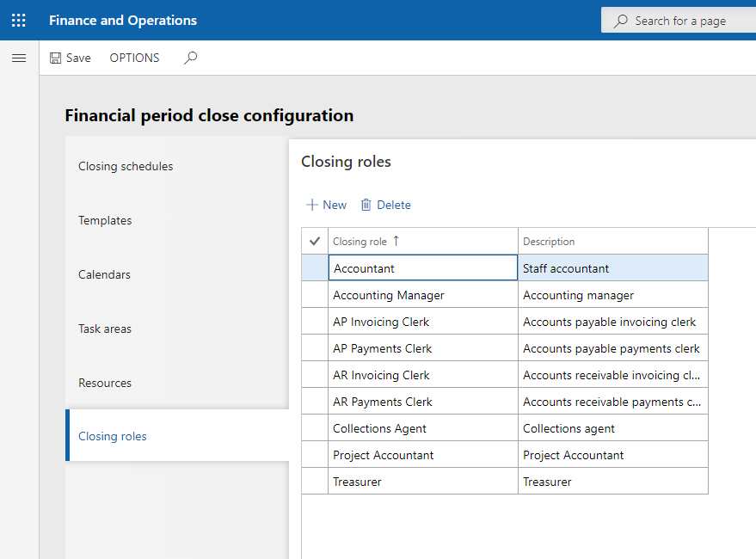Click the toolbar search magnifier icon
756x559 pixels.
coord(191,58)
